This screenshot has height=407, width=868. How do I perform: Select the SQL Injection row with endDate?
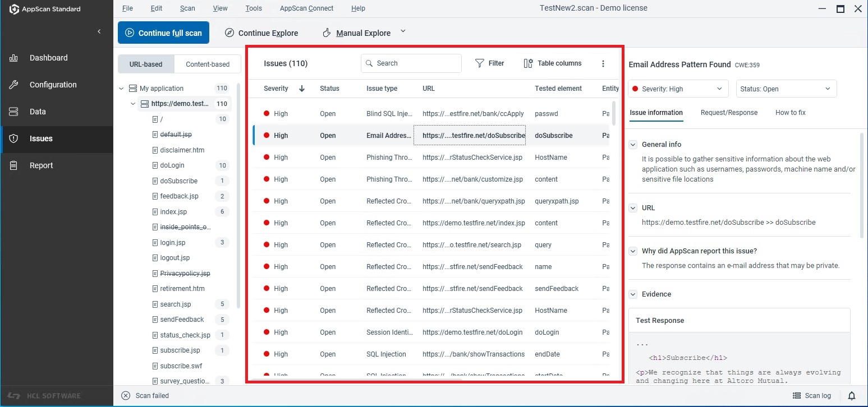tap(431, 354)
